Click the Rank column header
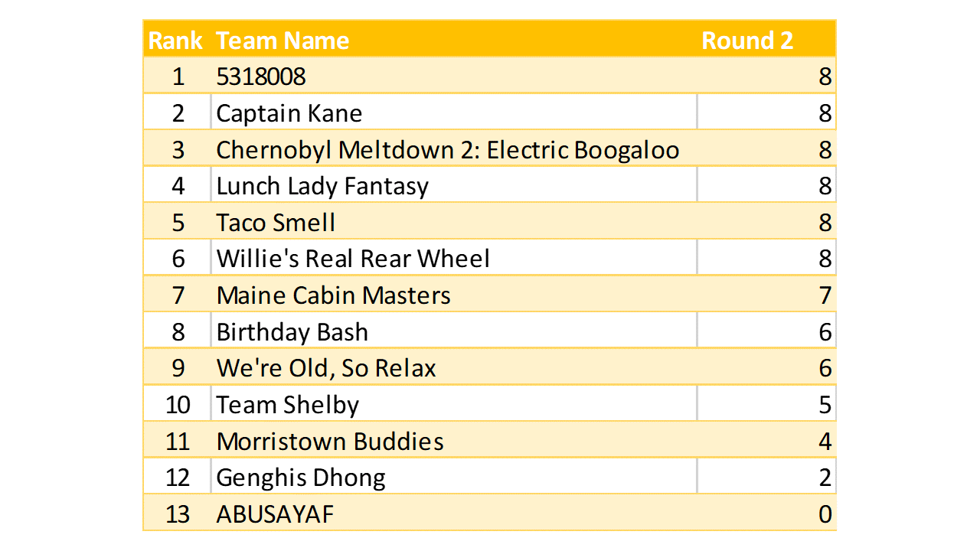The image size is (980, 551). point(175,41)
